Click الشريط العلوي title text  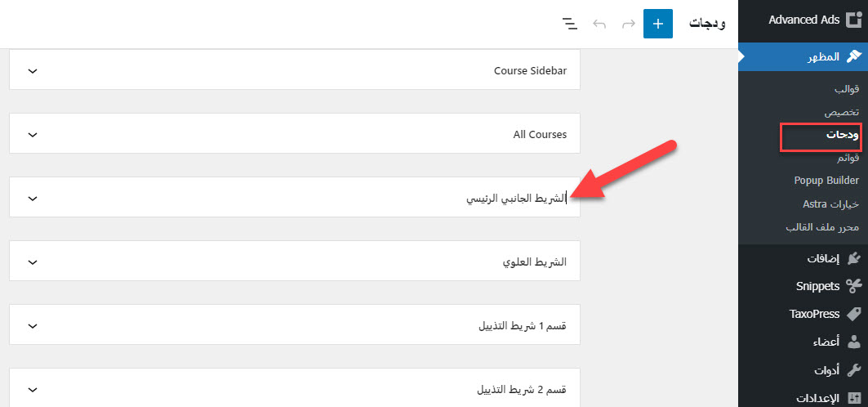[535, 262]
